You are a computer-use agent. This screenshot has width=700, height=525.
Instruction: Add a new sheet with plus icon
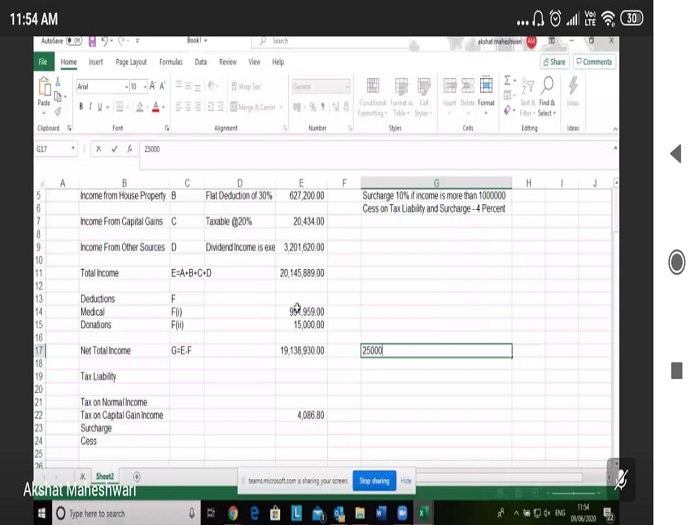coord(137,477)
